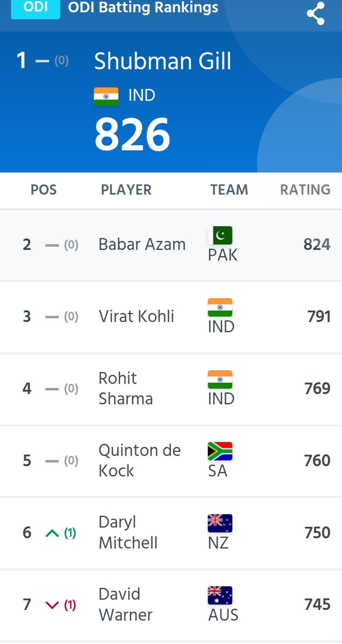Image resolution: width=342 pixels, height=644 pixels.
Task: Click the Pakistan flag icon
Action: click(x=220, y=236)
